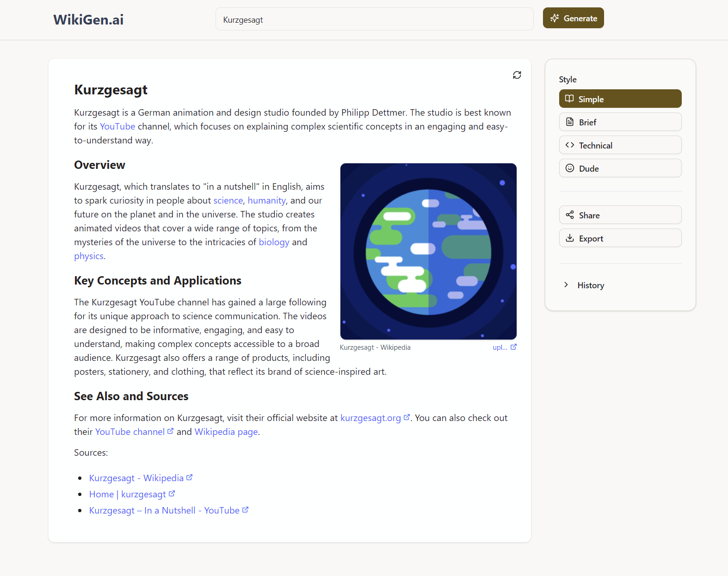Open the YouTube channel link
Viewport: 728px width, 576px height.
130,432
